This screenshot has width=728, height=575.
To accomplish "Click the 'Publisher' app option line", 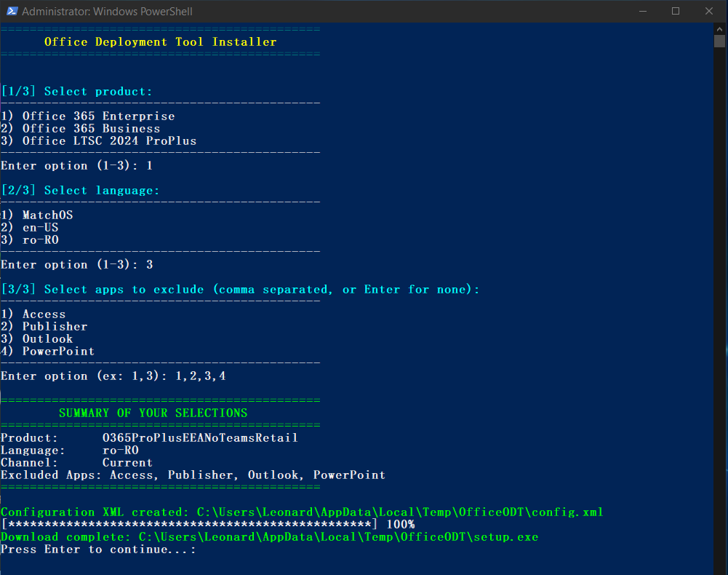I will pyautogui.click(x=44, y=326).
